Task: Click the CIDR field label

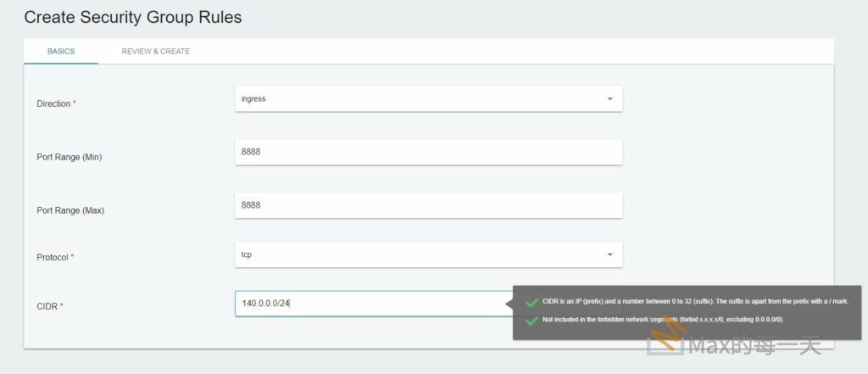Action: 49,305
